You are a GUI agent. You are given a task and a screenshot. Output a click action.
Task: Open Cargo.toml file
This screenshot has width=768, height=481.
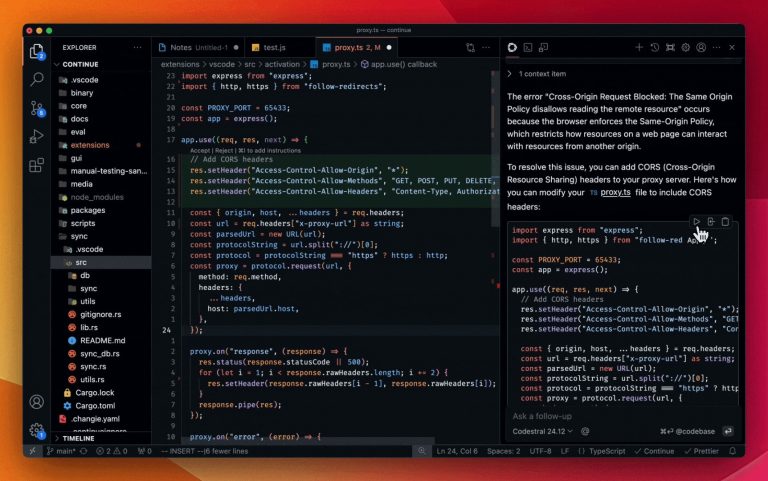click(95, 406)
